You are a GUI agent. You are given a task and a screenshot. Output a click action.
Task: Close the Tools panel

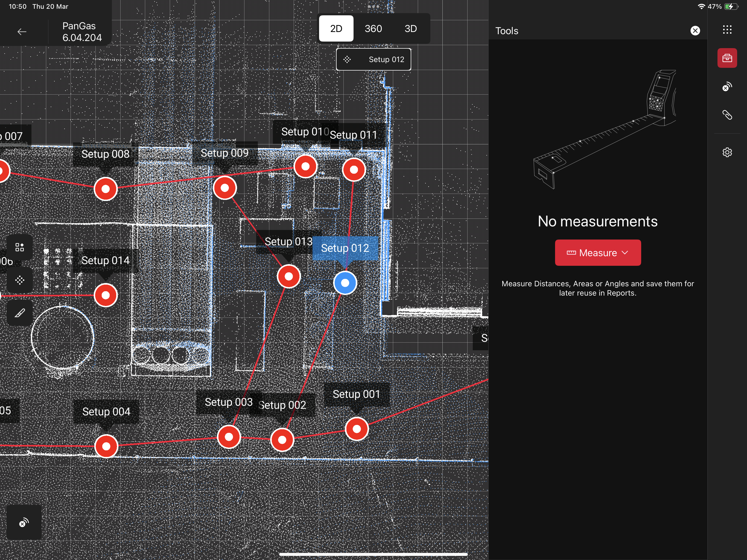[695, 31]
